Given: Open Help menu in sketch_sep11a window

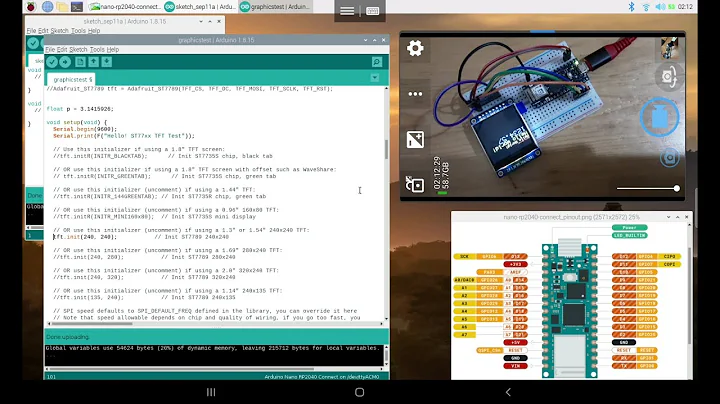Looking at the screenshot, I should pos(94,31).
